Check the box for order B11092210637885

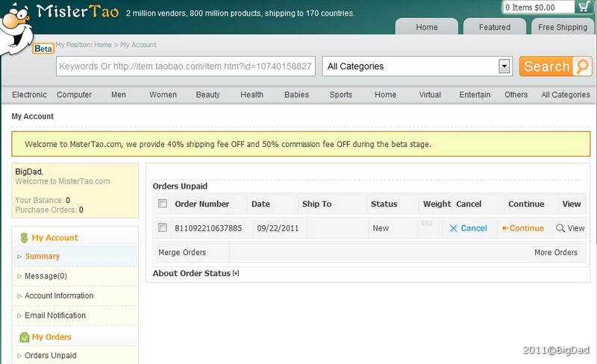pyautogui.click(x=163, y=228)
